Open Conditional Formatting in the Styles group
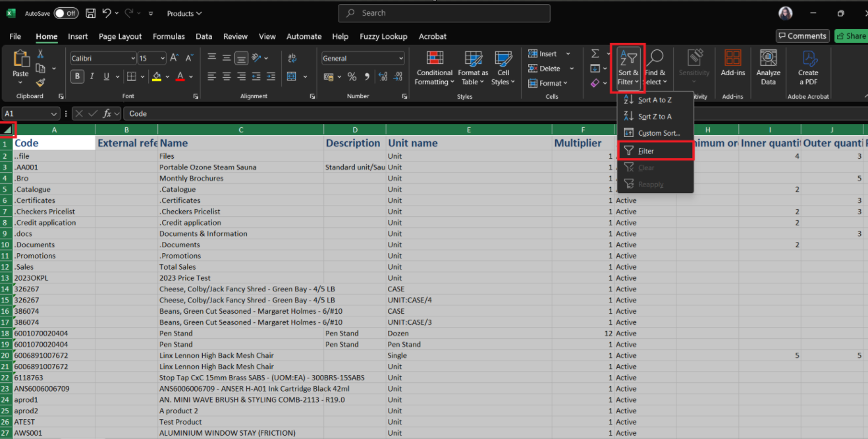 434,68
